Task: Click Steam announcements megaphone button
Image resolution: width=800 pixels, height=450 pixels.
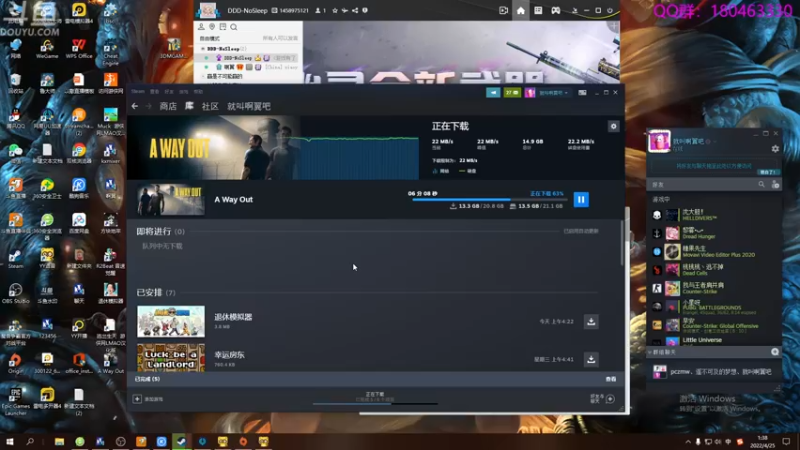Action: (x=493, y=92)
